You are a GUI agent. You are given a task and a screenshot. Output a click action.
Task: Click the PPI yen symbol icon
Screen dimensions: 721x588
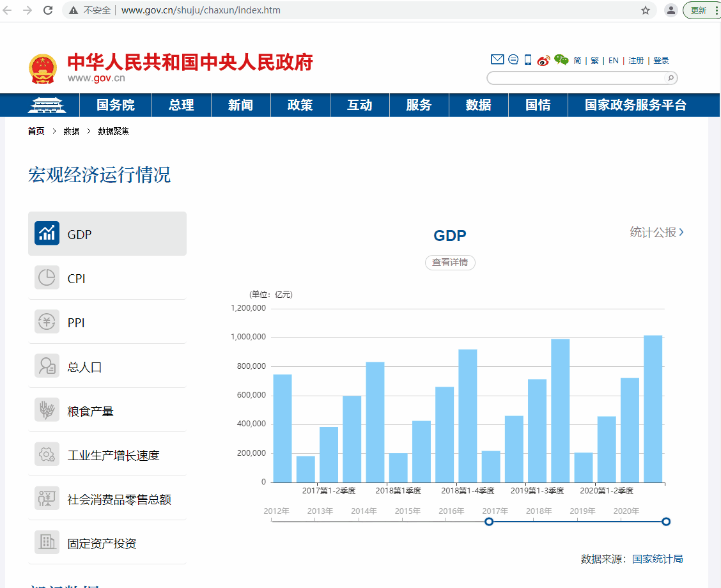coord(47,322)
